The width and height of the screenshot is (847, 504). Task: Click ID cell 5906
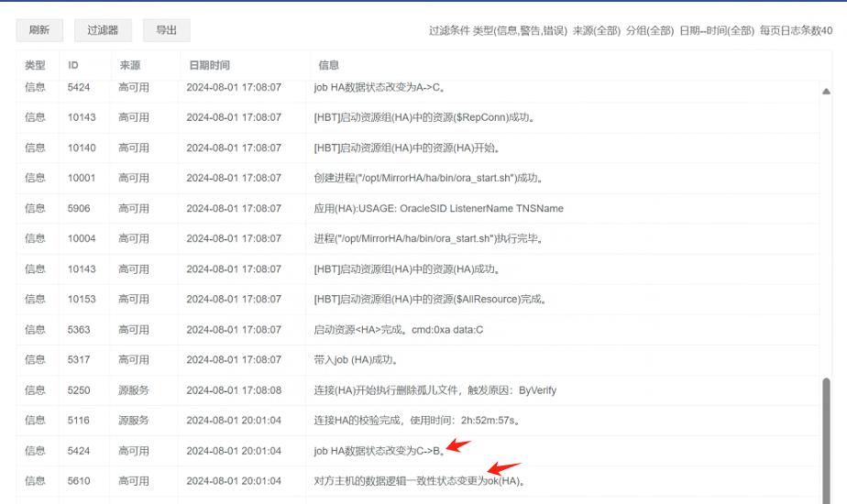click(x=79, y=209)
